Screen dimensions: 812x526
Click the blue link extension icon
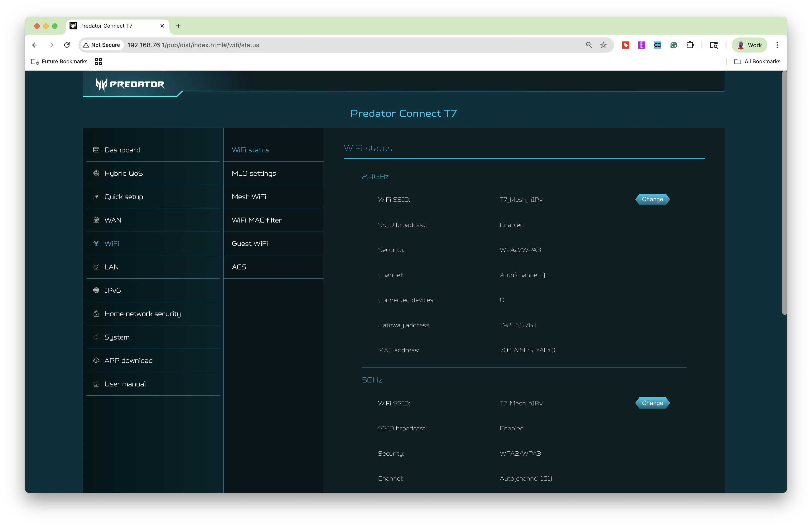click(x=657, y=45)
